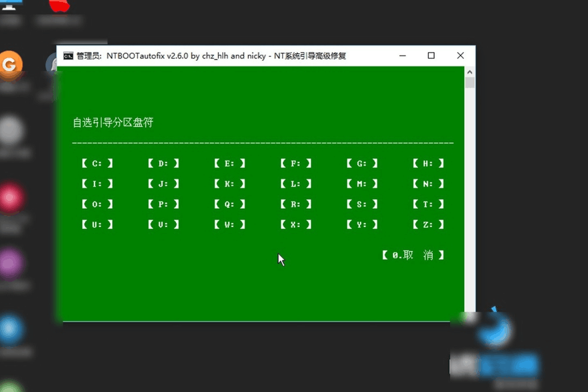Select the C: drive partition option
The height and width of the screenshot is (392, 588).
tap(97, 164)
